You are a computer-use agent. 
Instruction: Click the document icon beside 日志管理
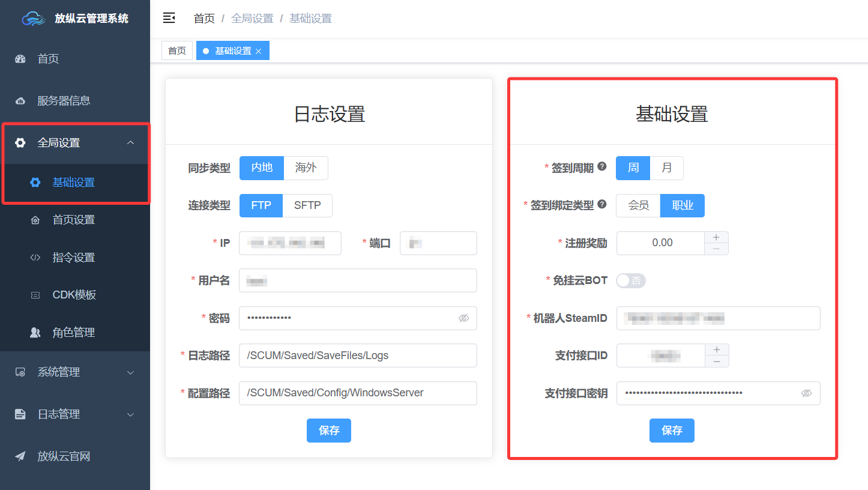tap(20, 414)
